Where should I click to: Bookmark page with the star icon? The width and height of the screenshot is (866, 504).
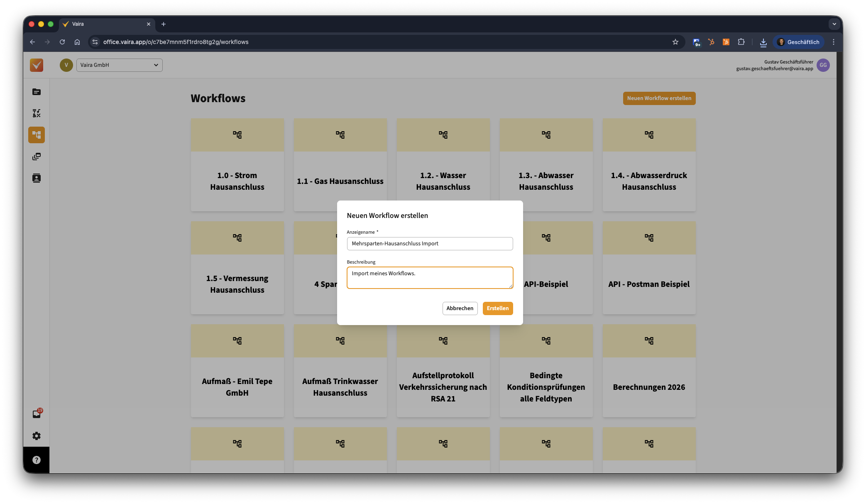pos(675,42)
